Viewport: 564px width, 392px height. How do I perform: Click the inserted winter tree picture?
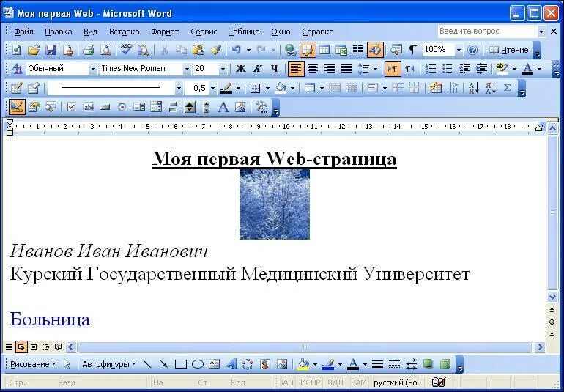point(275,204)
